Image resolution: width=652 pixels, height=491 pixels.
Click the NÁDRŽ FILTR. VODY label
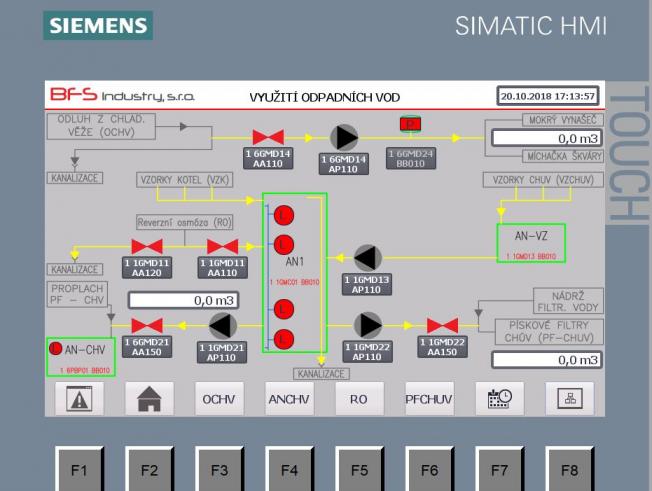568,301
